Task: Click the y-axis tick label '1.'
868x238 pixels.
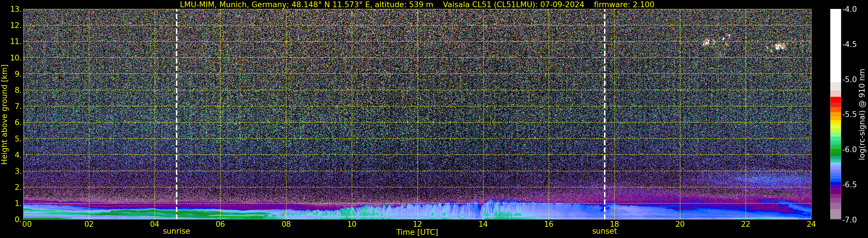Action: pyautogui.click(x=18, y=203)
